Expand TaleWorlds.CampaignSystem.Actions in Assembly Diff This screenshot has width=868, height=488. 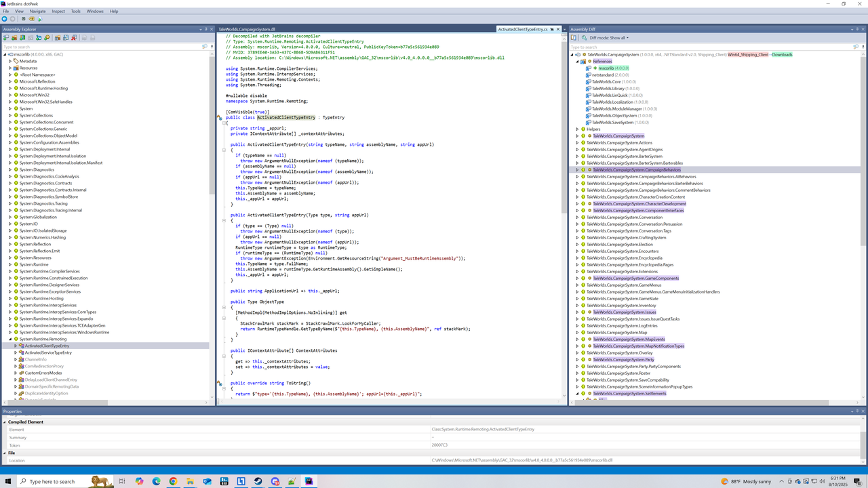[577, 143]
